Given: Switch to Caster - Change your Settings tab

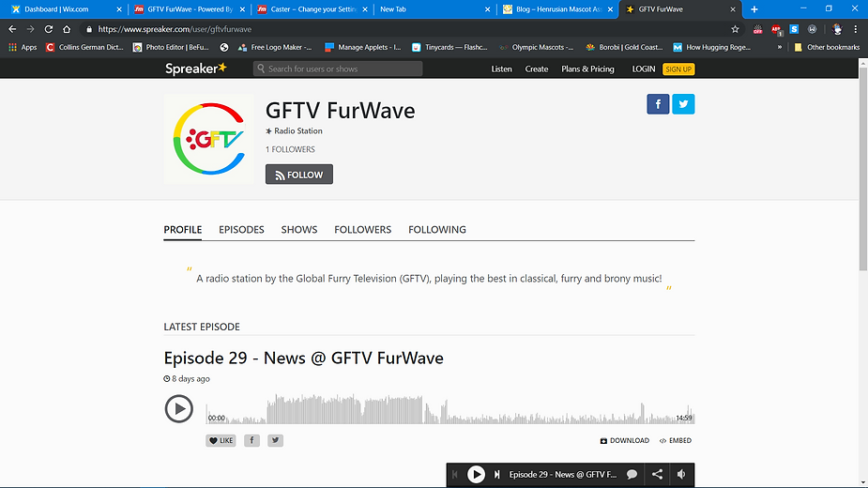Looking at the screenshot, I should 312,8.
